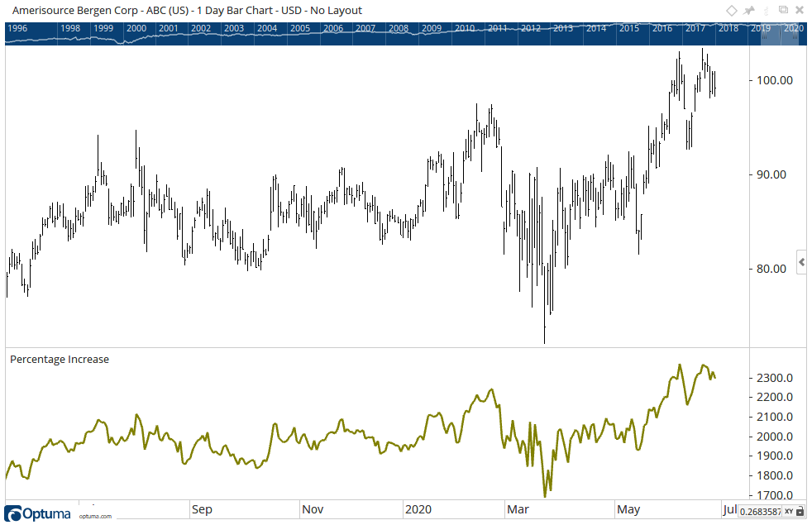Jump to 2014 on the overview timeline

596,28
